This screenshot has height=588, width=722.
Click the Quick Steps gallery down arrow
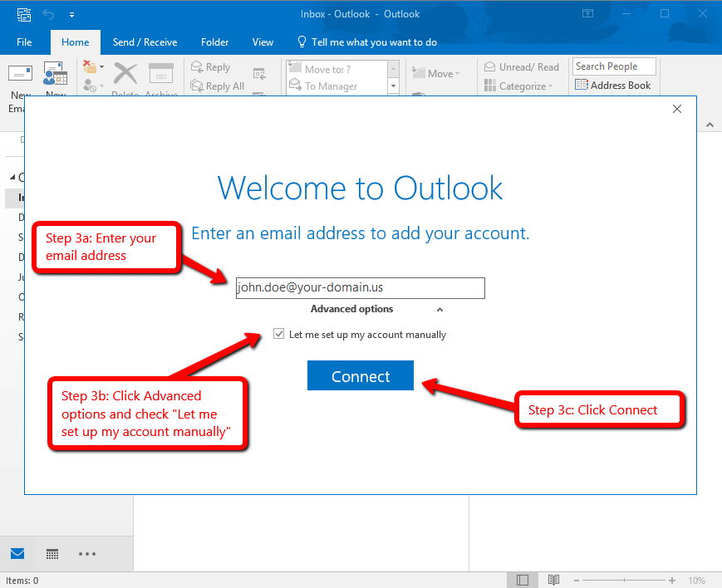pos(393,86)
